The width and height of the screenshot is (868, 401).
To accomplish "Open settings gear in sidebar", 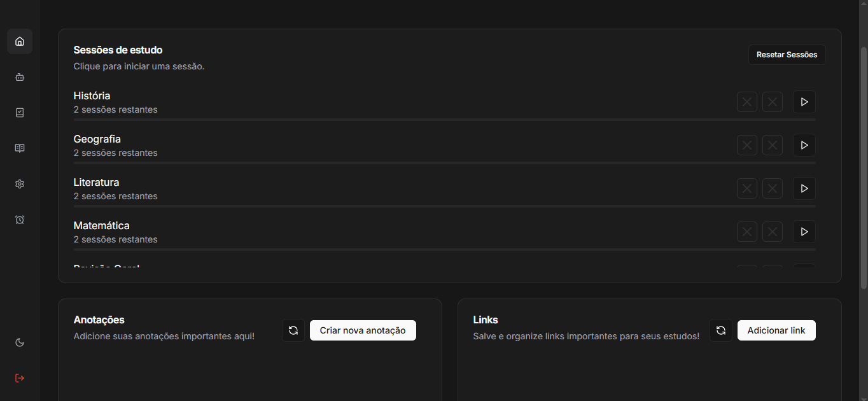I will coord(20,184).
